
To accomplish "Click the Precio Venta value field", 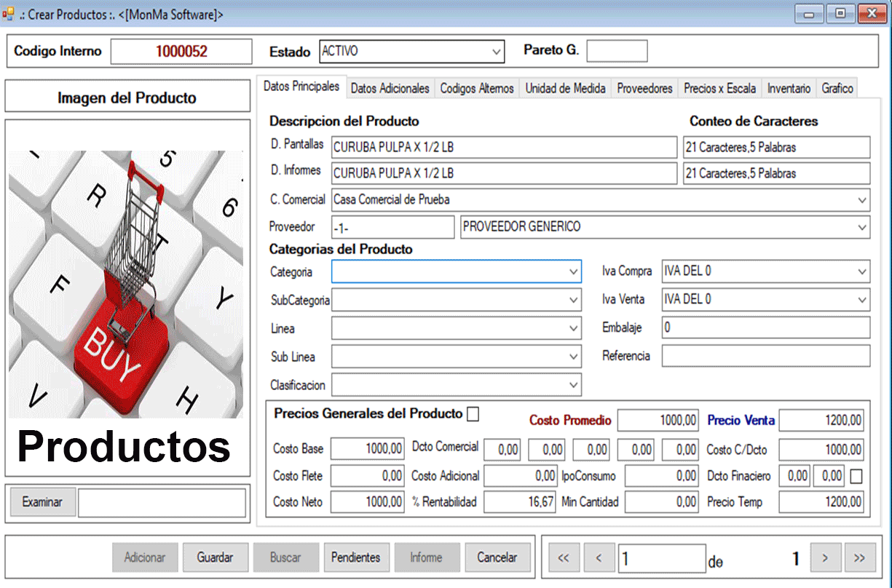I will pyautogui.click(x=821, y=420).
